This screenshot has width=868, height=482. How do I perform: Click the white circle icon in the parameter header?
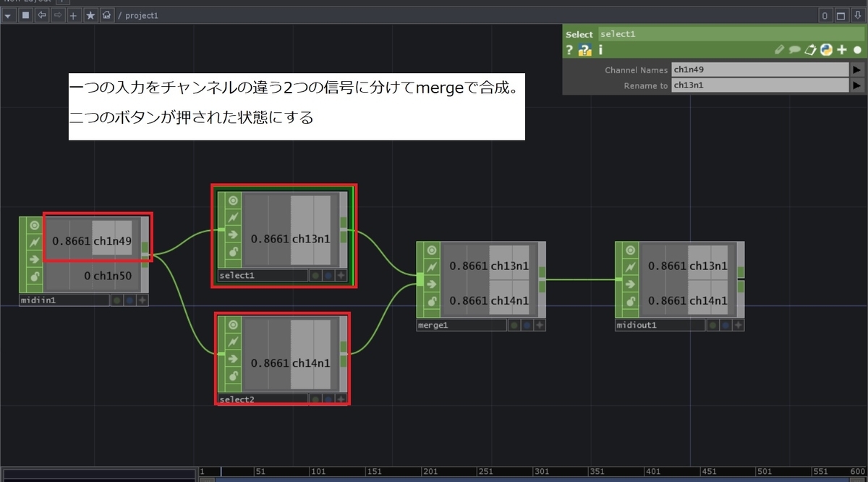click(858, 50)
